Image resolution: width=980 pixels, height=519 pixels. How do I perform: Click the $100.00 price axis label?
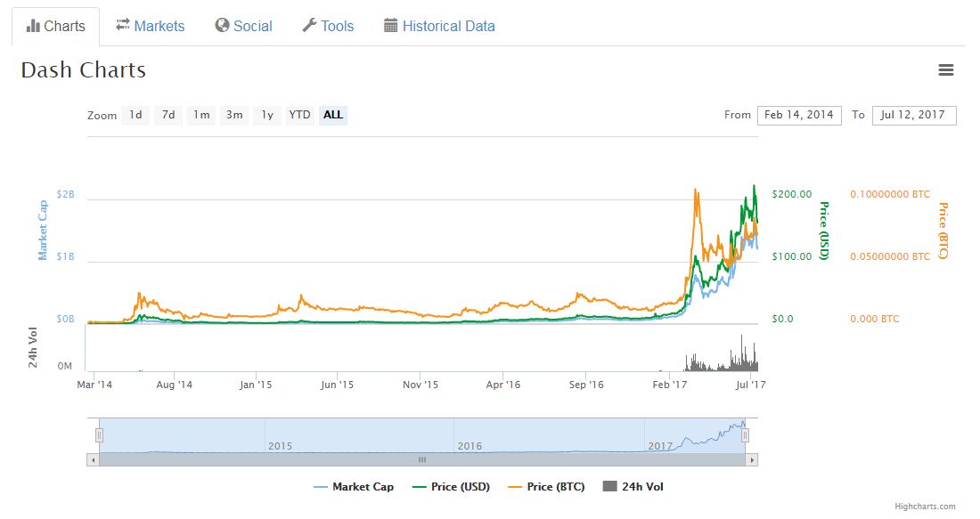(792, 256)
